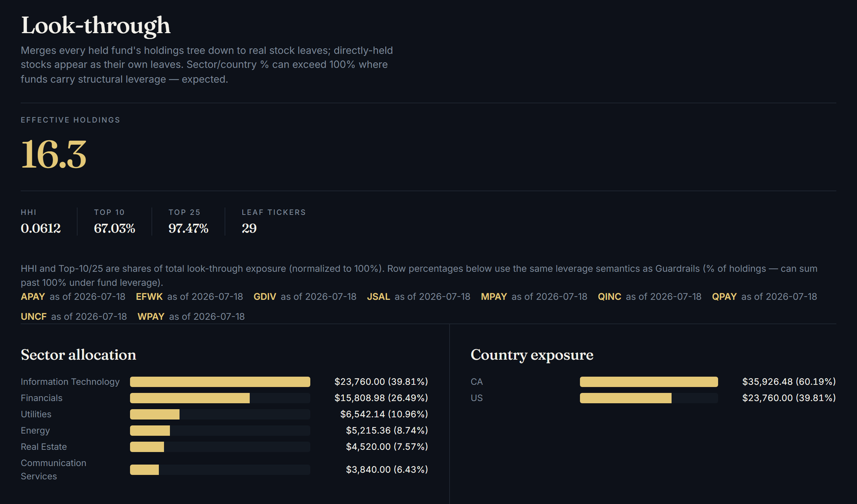Click the Sector allocation heading
This screenshot has width=857, height=504.
tap(79, 355)
